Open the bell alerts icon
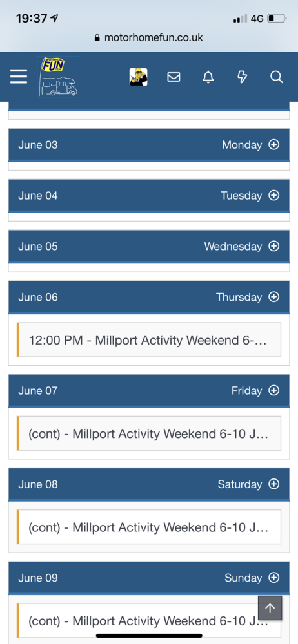 tap(208, 77)
